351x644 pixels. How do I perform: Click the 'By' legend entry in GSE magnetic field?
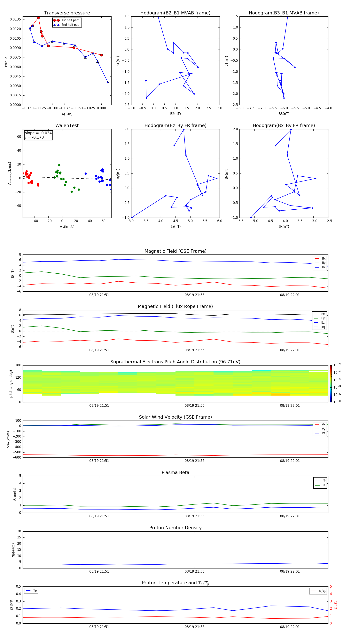[x=320, y=263]
